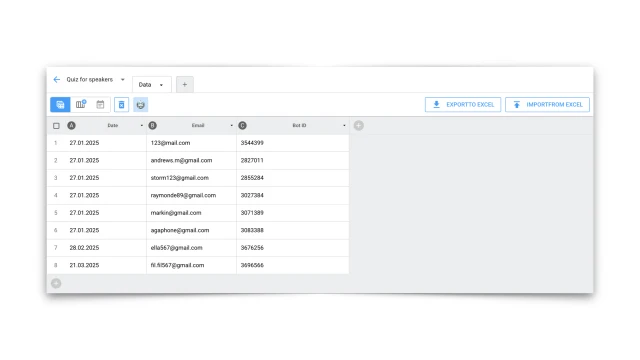Select the storm123@gmail.com cell
The image size is (640, 360).
click(191, 178)
